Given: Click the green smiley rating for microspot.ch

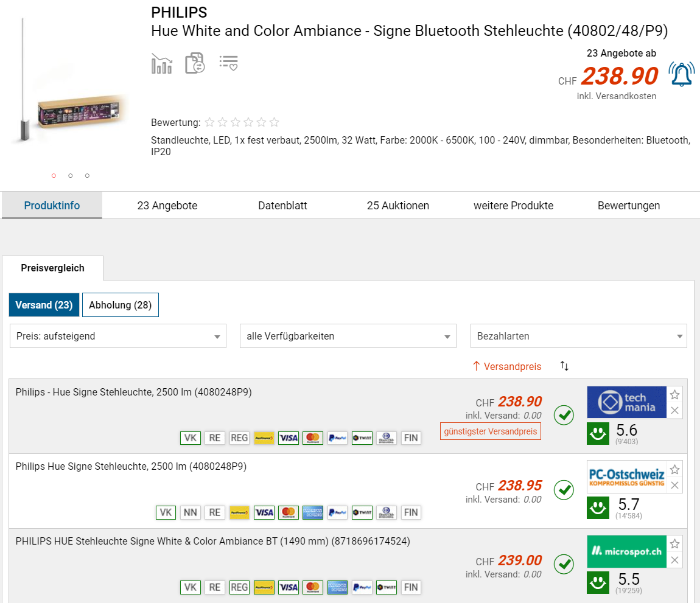Looking at the screenshot, I should coord(598,583).
